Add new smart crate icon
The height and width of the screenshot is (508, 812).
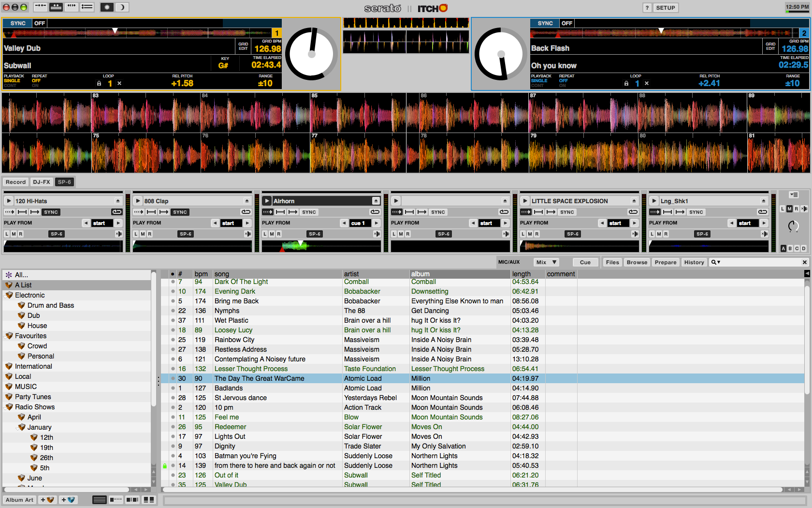point(68,500)
